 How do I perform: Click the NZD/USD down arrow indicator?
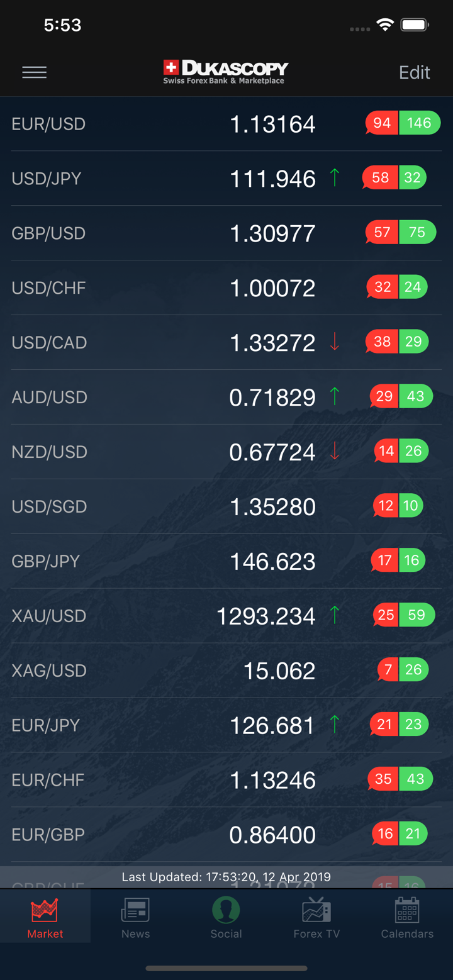[x=335, y=452]
